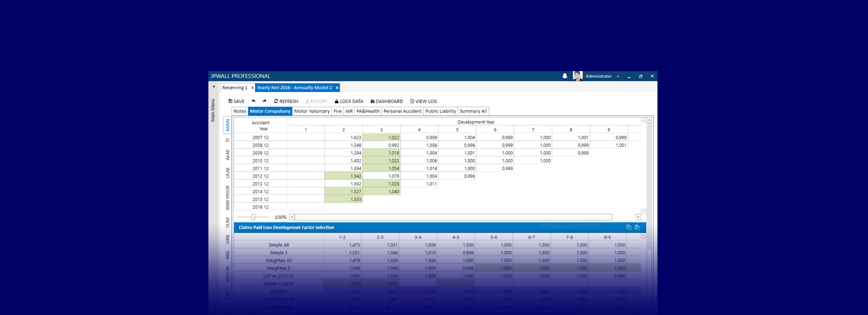Select the SUM vertical side tab
Image resolution: width=868 pixels, height=315 pixels.
click(x=228, y=222)
